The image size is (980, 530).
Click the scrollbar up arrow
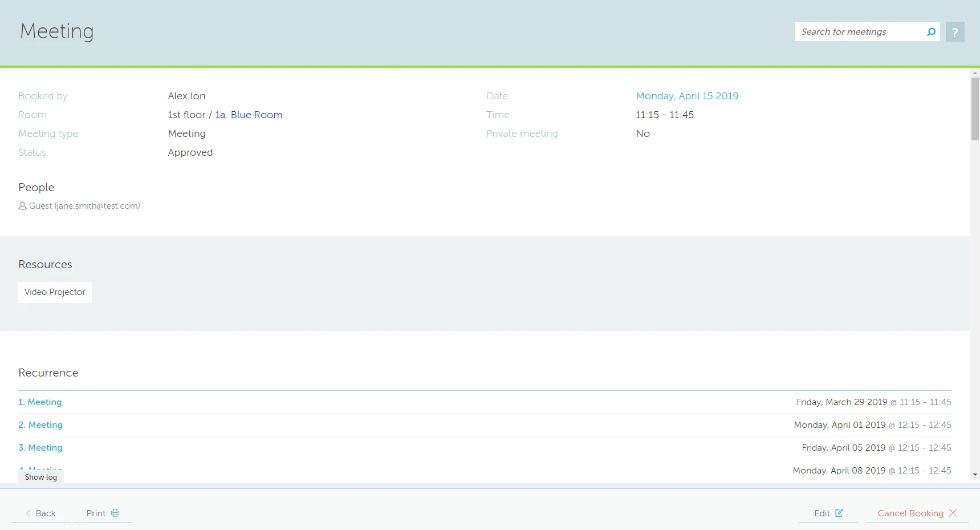(x=975, y=73)
